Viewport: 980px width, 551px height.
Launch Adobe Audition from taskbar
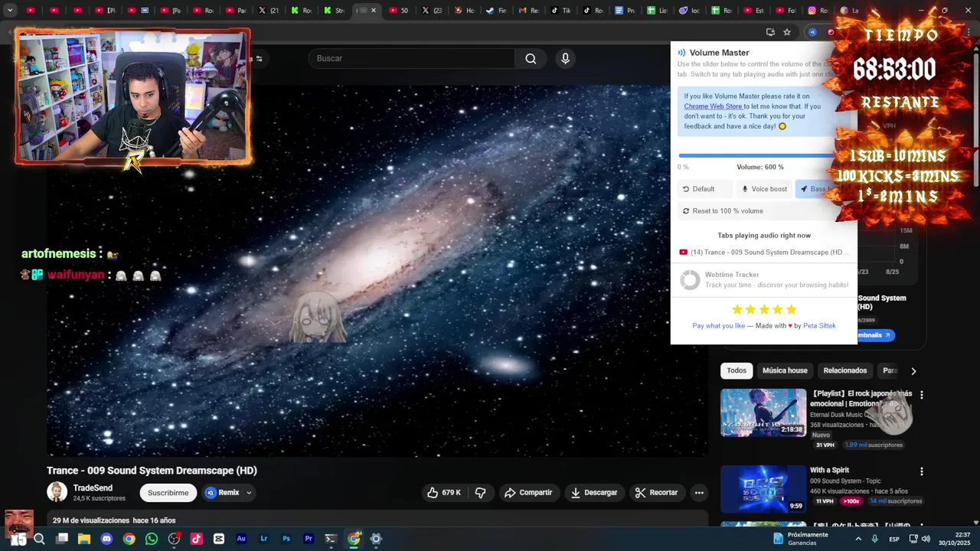pyautogui.click(x=241, y=539)
